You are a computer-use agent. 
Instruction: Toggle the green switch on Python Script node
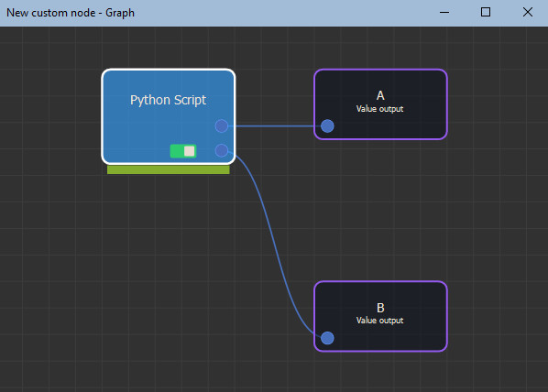183,151
